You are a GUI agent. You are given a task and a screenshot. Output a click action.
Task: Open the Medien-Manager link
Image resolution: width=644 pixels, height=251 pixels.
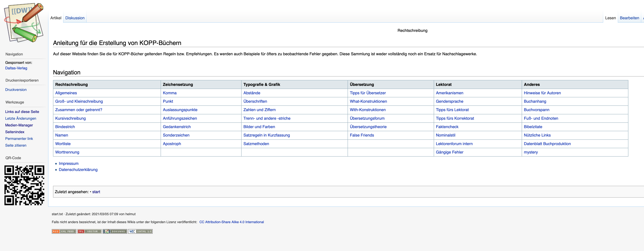click(x=19, y=125)
